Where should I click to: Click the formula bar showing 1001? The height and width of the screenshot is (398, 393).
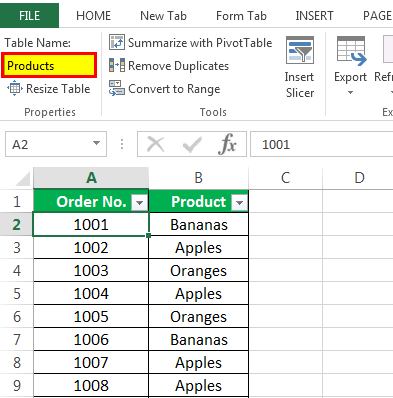tap(321, 144)
